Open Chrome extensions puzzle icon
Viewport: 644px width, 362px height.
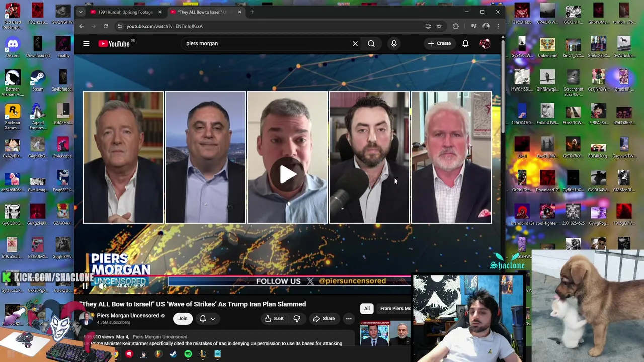[456, 26]
